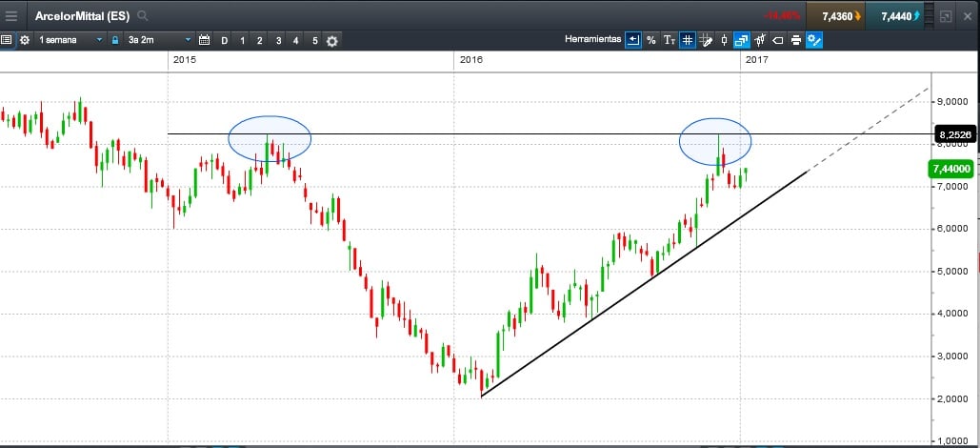Click the 2016 year label on time axis
Image resolution: width=980 pixels, height=448 pixels.
click(x=470, y=59)
